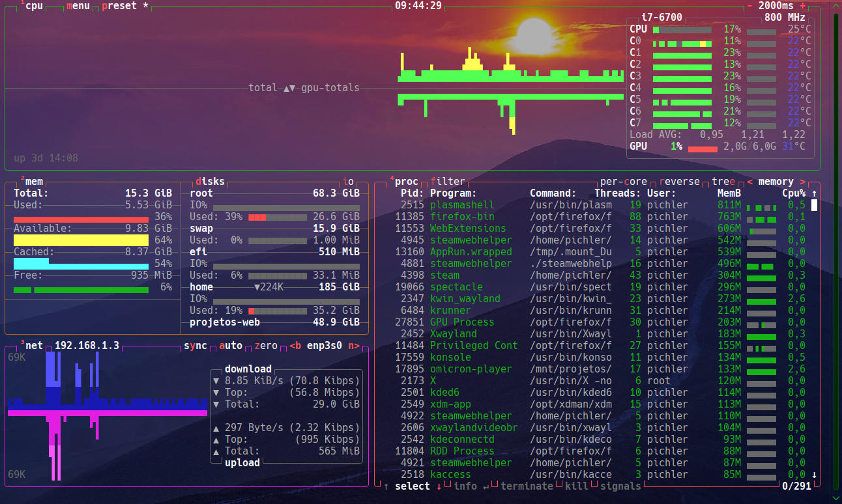
Task: Open the process filter input
Action: pyautogui.click(x=448, y=182)
